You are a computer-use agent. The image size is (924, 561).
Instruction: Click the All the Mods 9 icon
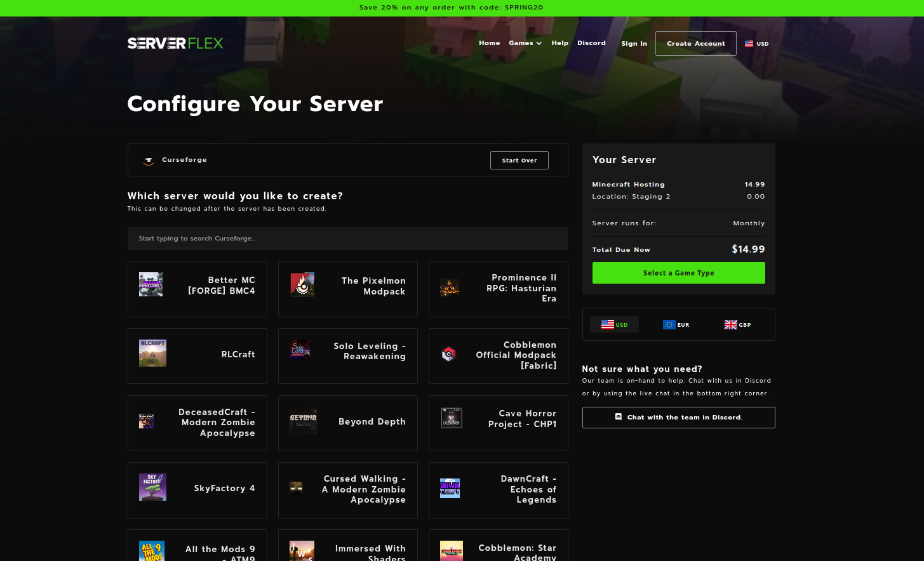(x=152, y=551)
